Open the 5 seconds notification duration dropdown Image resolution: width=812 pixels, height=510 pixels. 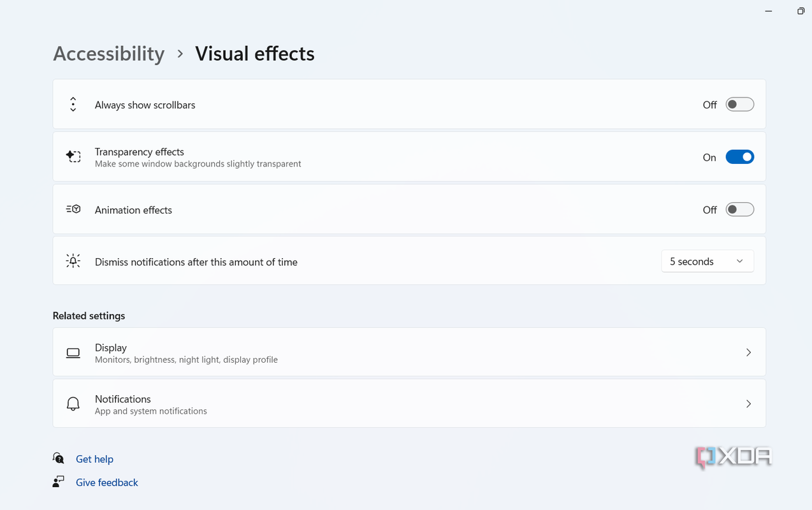click(707, 261)
